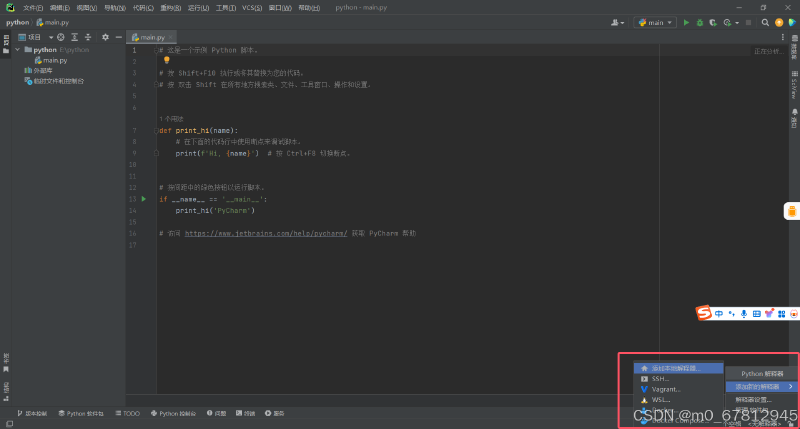Click the Sogou microphone voice input icon
Screen dimensions: 800x429
click(744, 314)
